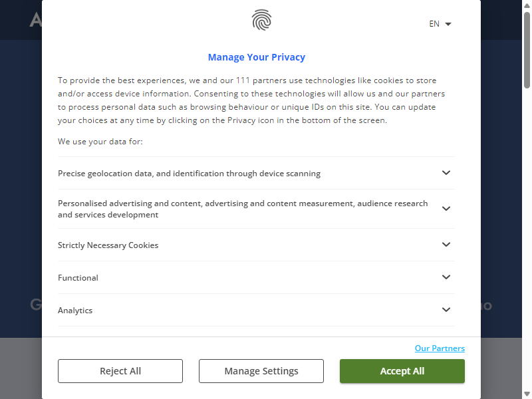
Task: Expand the Analytics section chevron
Action: [446, 310]
